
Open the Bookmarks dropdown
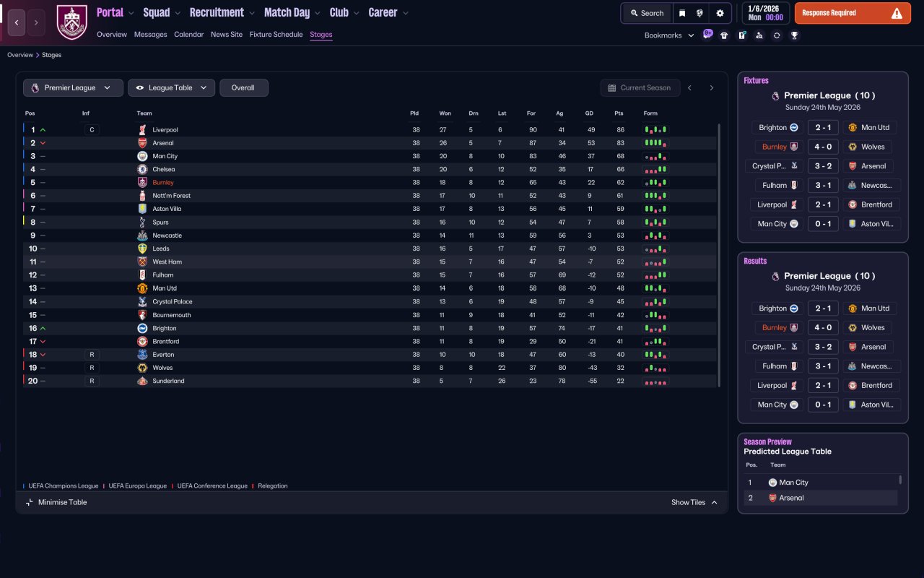[x=669, y=35]
